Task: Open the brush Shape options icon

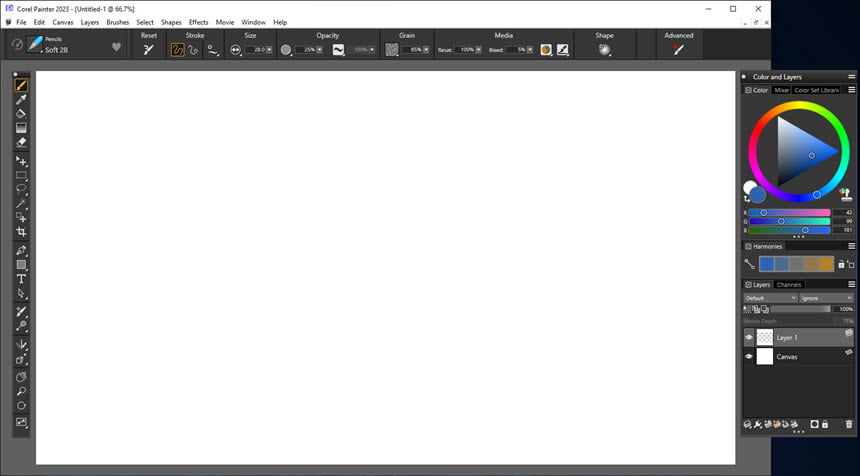Action: (604, 49)
